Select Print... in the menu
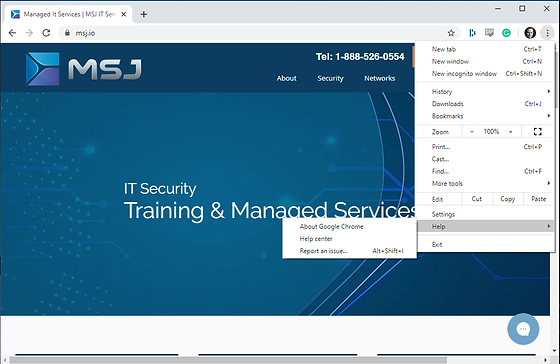The image size is (560, 364). (485, 146)
